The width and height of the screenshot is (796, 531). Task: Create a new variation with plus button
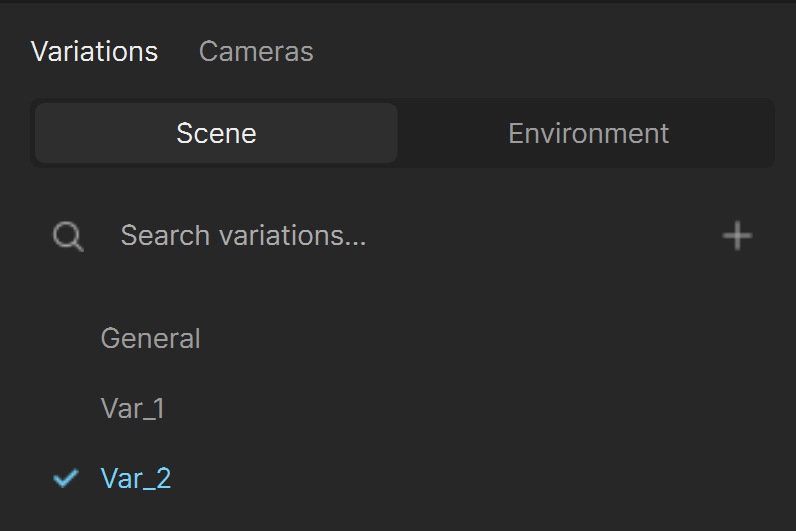pyautogui.click(x=737, y=236)
